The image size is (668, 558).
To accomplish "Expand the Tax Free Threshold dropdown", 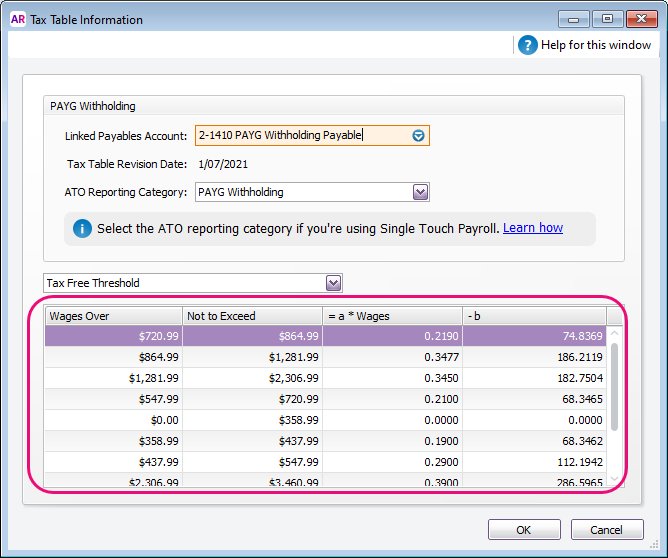I will (x=333, y=283).
